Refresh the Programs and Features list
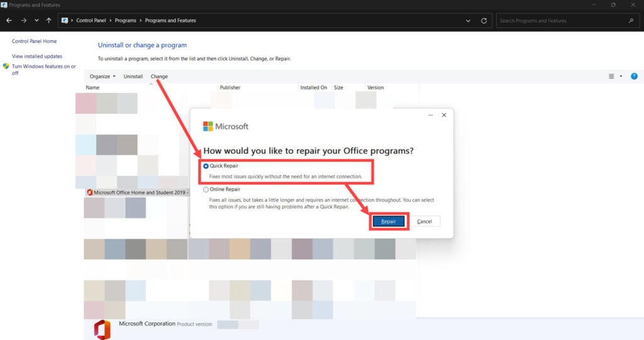Viewport: 644px width, 340px height. [484, 21]
